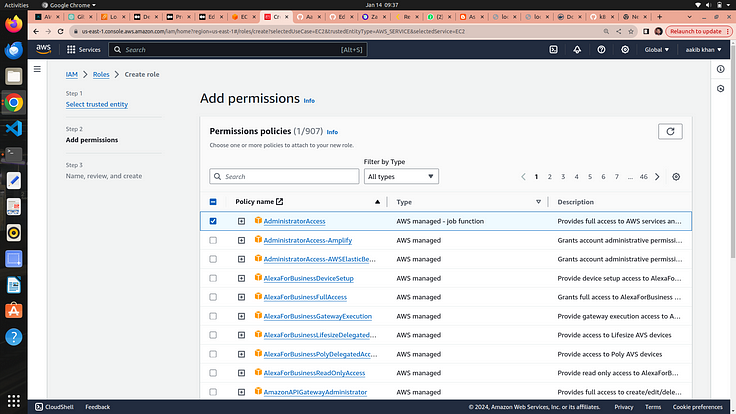This screenshot has height=414, width=736.
Task: Open Visual Studio Code from the dock
Action: [x=14, y=128]
